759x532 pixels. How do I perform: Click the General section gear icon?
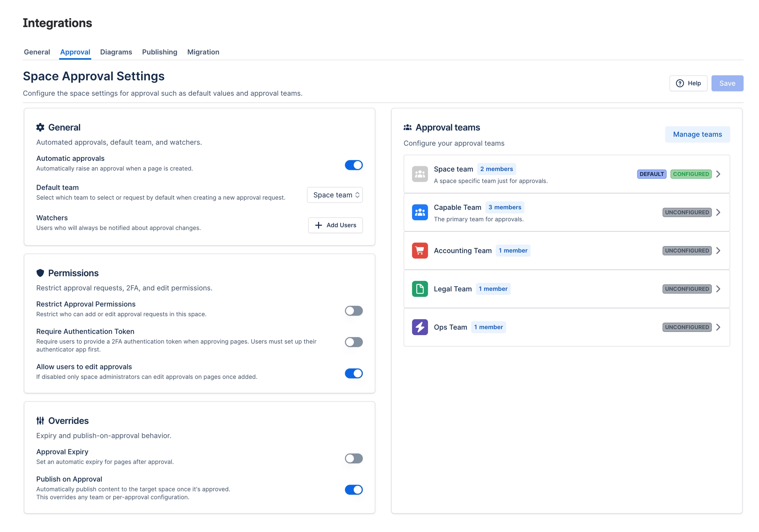pyautogui.click(x=41, y=127)
